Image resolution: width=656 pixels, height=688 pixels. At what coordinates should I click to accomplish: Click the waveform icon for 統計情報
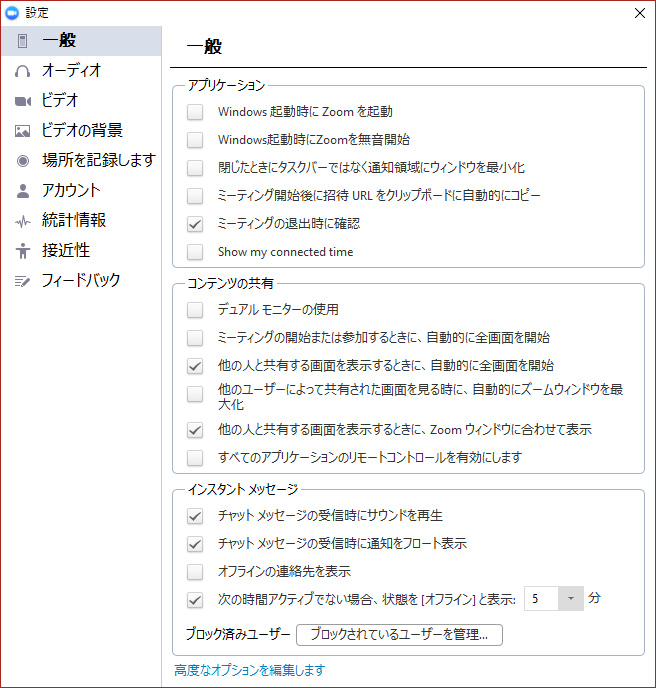tap(22, 221)
